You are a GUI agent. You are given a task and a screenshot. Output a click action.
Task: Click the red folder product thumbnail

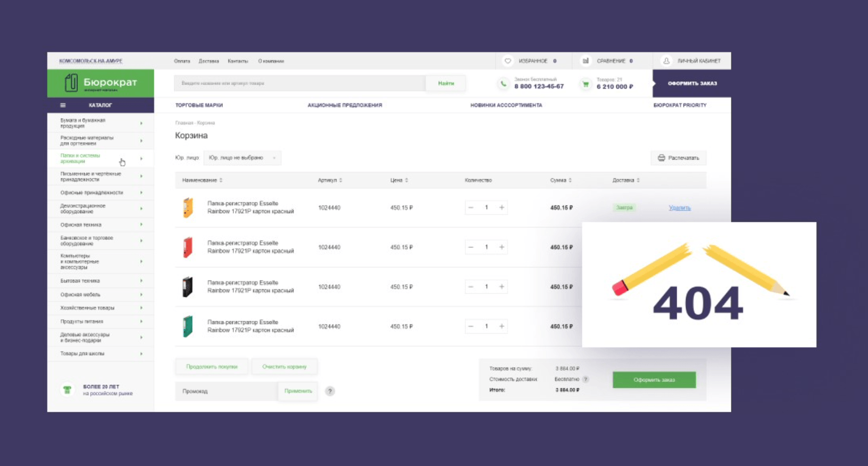[188, 247]
